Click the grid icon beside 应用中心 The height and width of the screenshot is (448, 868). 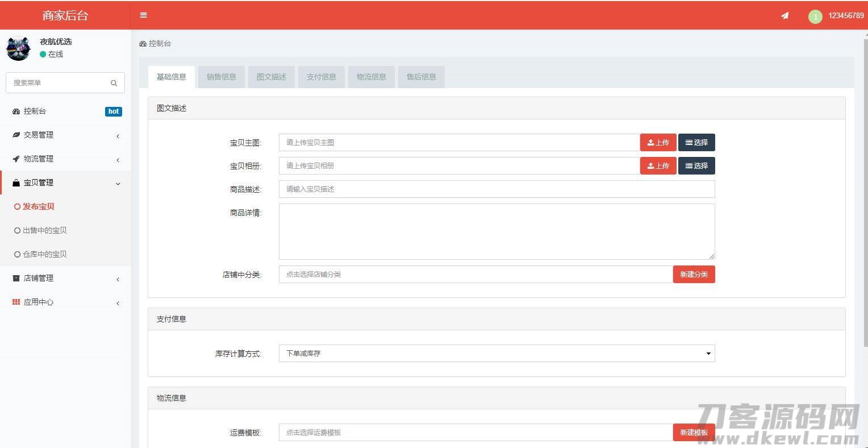tap(16, 302)
